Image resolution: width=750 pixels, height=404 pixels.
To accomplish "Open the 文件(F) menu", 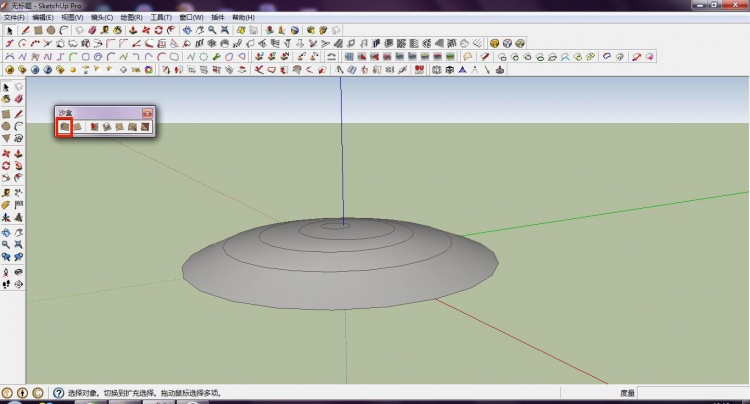I will tap(14, 17).
